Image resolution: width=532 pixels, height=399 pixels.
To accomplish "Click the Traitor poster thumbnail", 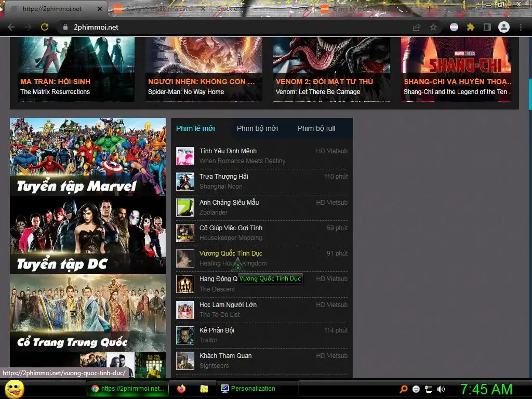I will pos(185,335).
